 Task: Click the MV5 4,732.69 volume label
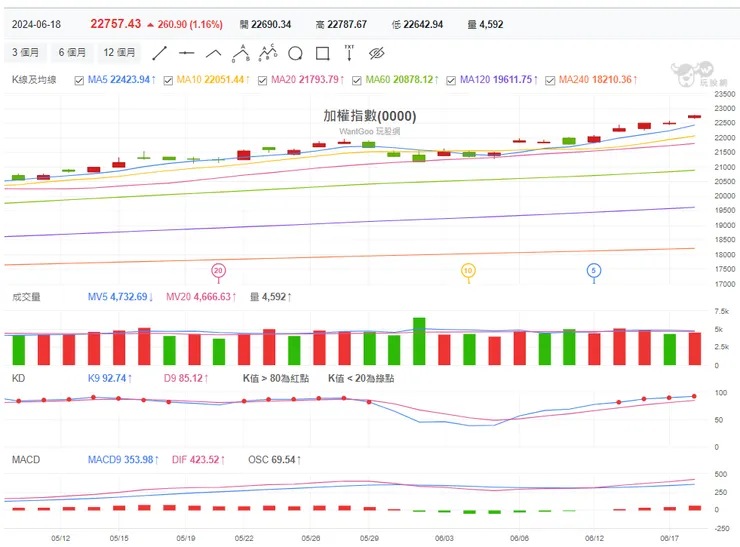tap(120, 297)
